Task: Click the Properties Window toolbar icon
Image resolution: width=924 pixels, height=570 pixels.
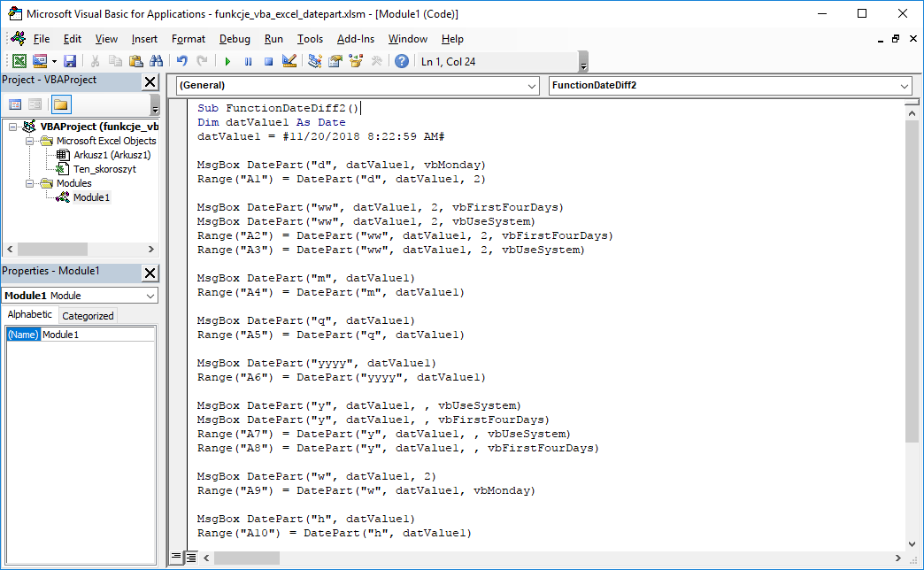Action: click(x=335, y=60)
